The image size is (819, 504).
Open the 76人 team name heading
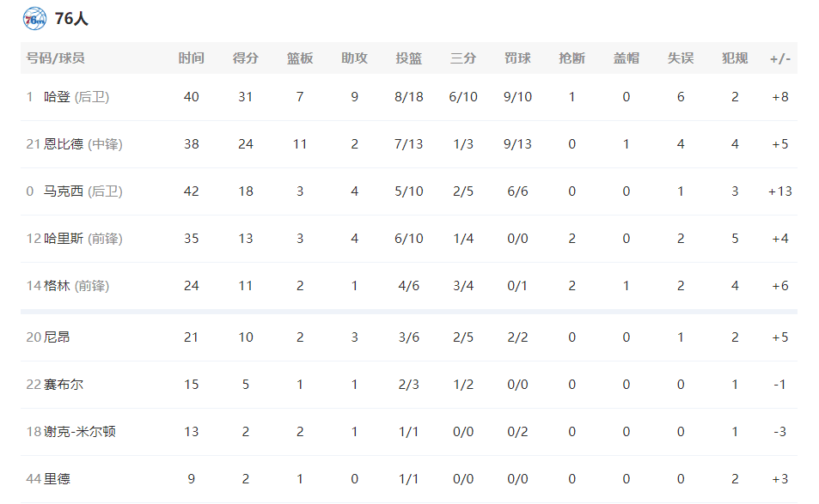(71, 19)
